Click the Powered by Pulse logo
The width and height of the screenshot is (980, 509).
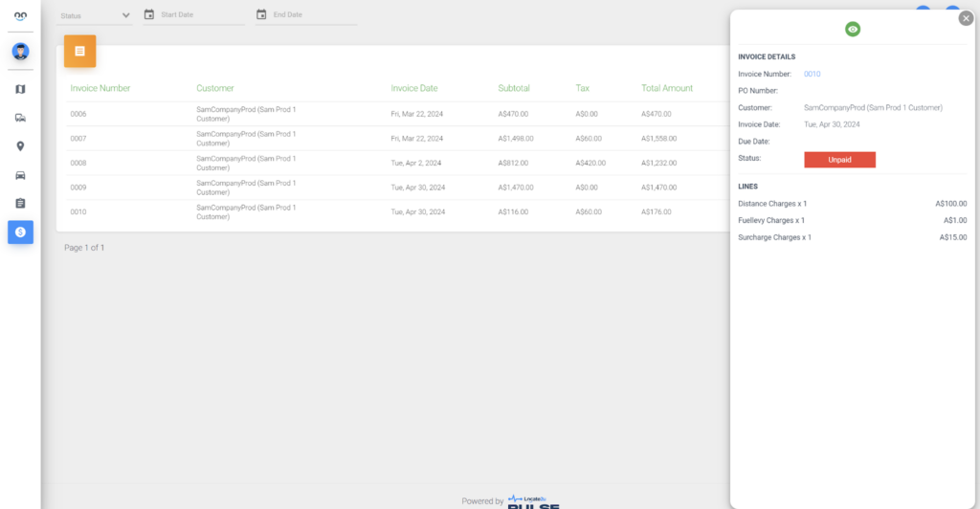pos(533,501)
